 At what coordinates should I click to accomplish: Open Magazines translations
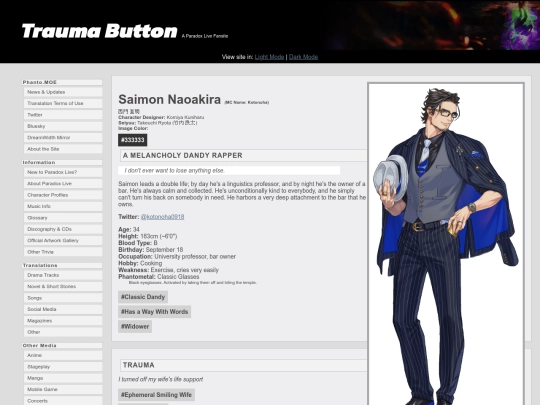pos(63,321)
